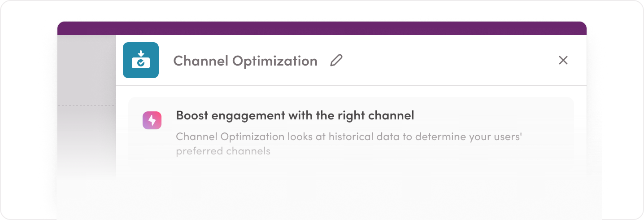Click the checkmark badge inside the teal icon
The width and height of the screenshot is (644, 220).
click(x=141, y=64)
